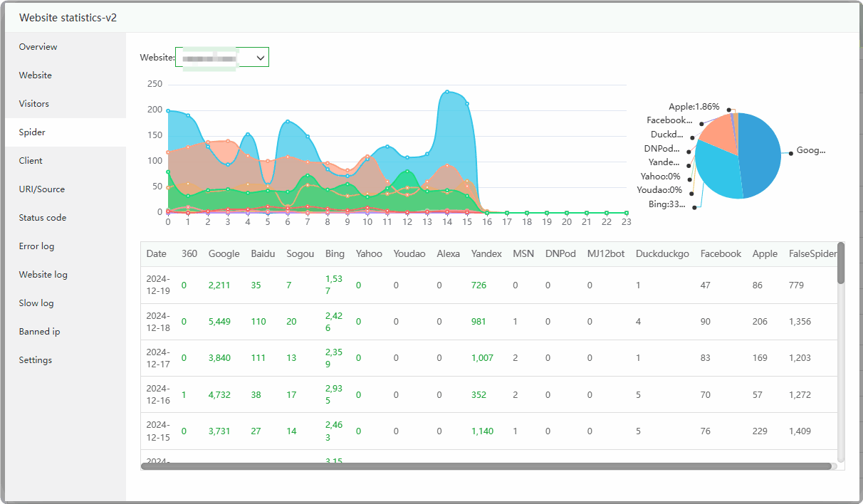This screenshot has height=504, width=863.
Task: Open Banned ip list
Action: click(x=40, y=332)
